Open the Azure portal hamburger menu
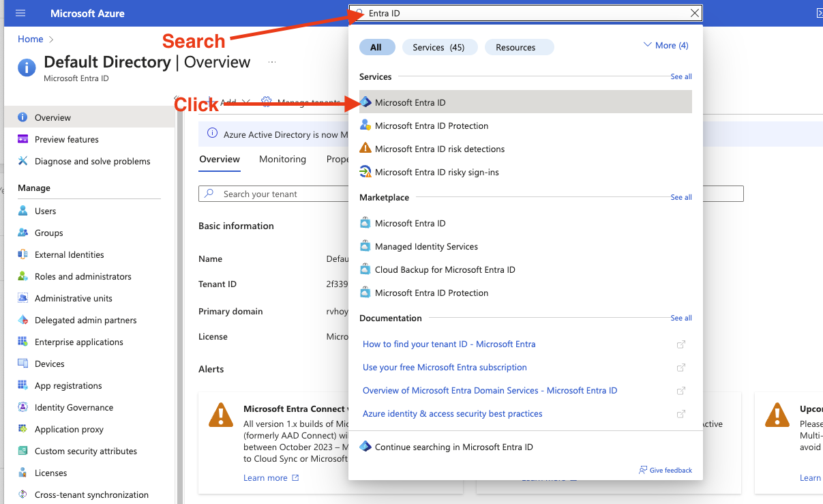 click(x=19, y=13)
